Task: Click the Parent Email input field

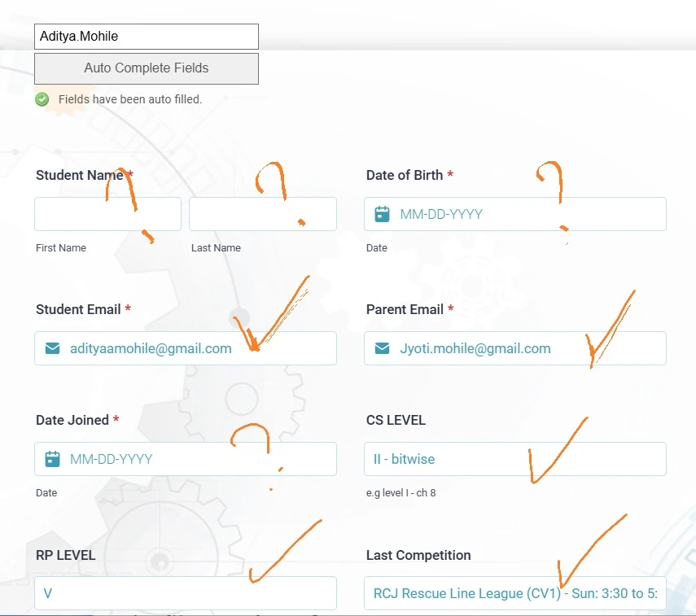Action: coord(515,348)
